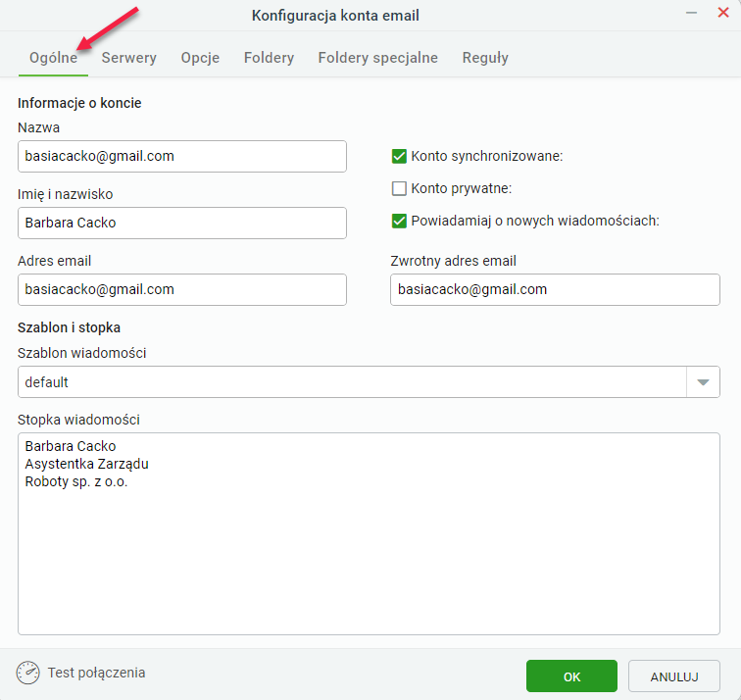This screenshot has height=700, width=741.
Task: Go to the Foldery tab
Action: pyautogui.click(x=269, y=58)
